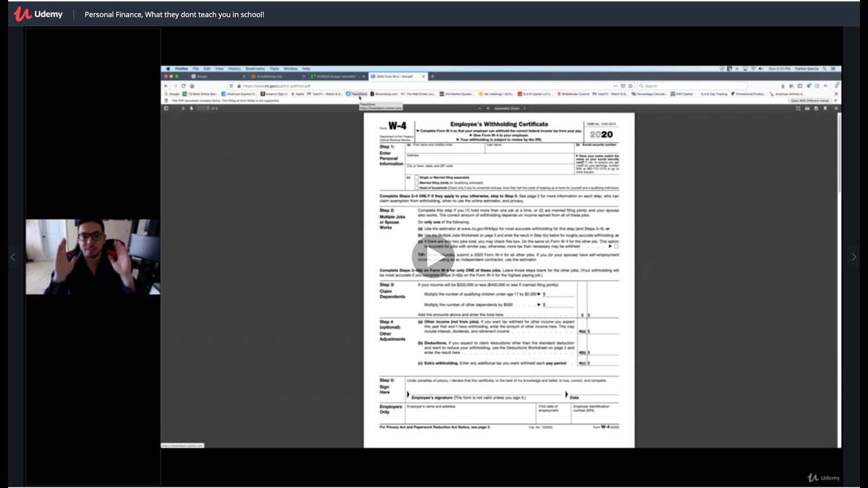Open the Firefox library icon
868x488 pixels.
pos(791,86)
